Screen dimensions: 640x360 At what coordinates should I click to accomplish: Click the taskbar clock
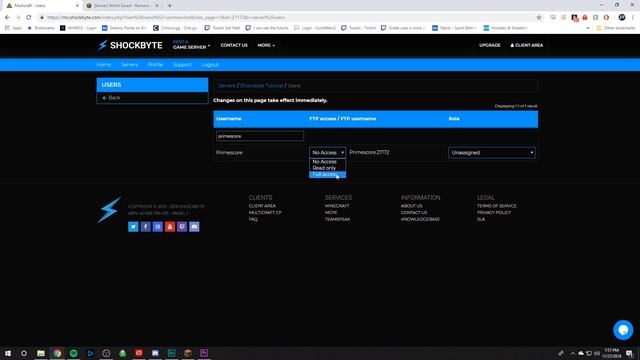click(611, 353)
